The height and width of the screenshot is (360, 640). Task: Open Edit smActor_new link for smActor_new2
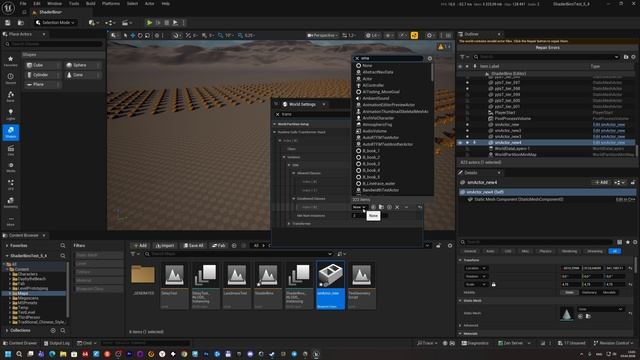point(609,131)
